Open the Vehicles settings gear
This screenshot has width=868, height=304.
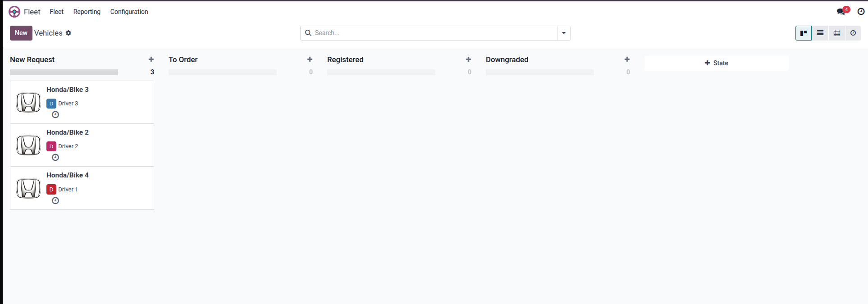69,33
